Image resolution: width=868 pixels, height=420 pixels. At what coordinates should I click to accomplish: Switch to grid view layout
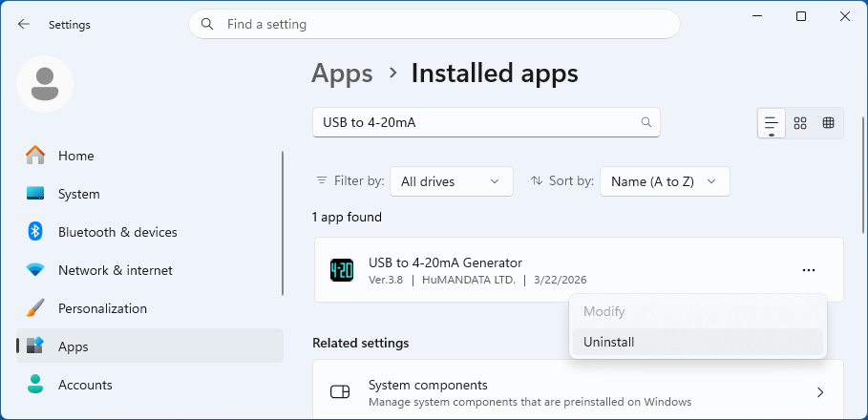[x=800, y=123]
